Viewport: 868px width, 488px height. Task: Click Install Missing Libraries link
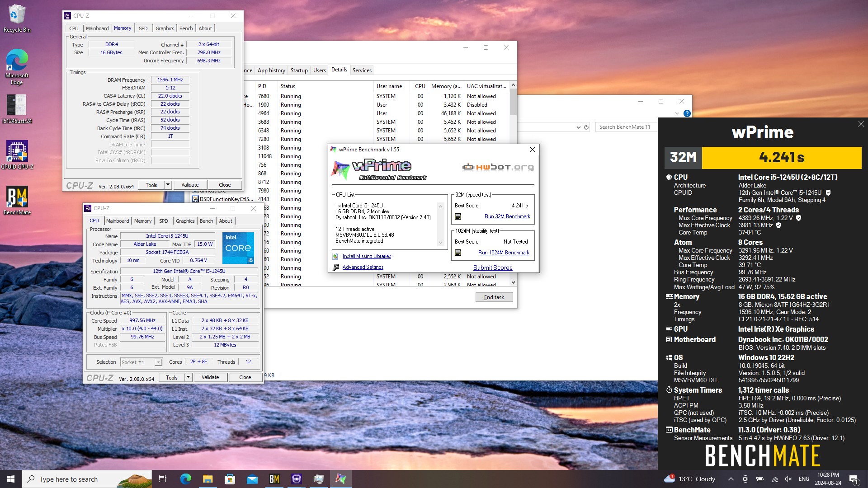[x=367, y=256]
